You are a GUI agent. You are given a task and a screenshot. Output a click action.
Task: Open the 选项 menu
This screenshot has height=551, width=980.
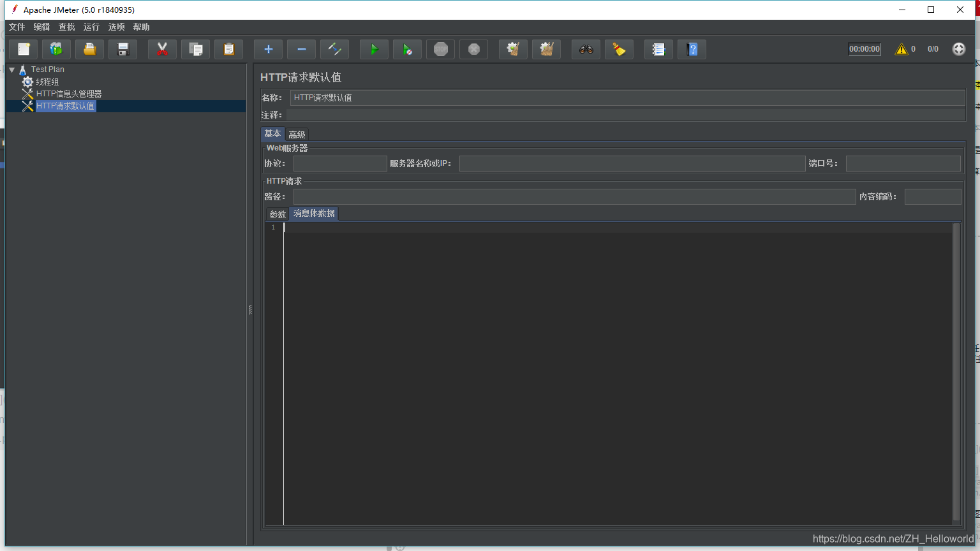[116, 27]
